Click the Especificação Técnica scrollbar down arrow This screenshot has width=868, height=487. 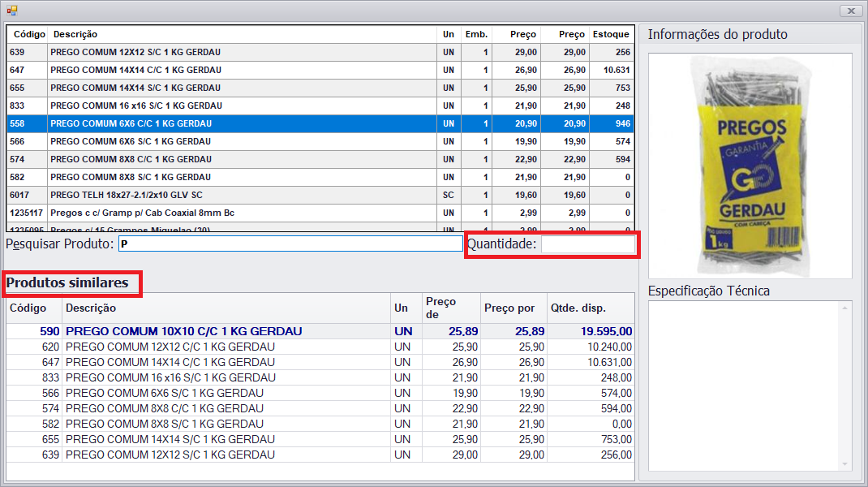click(x=844, y=463)
